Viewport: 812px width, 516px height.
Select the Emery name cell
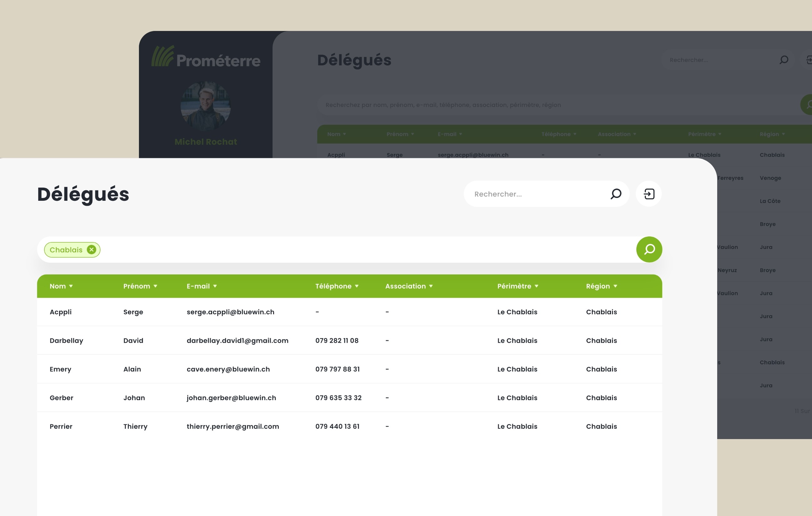[x=60, y=369]
